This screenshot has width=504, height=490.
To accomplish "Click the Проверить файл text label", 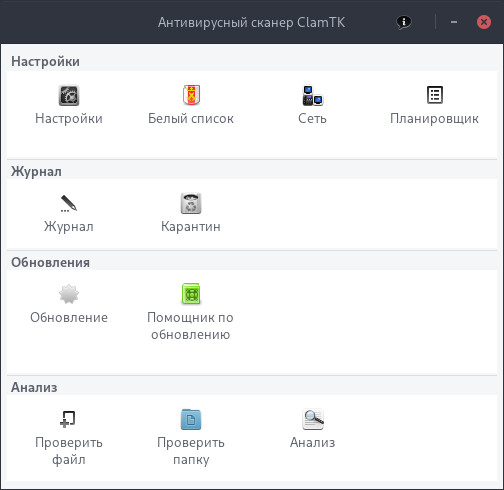I will 69,451.
